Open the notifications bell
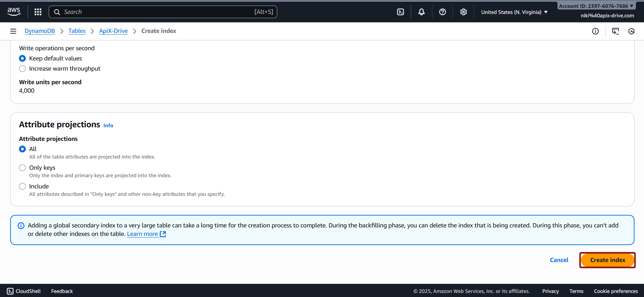Screen dimensions: 644x297 point(422,12)
